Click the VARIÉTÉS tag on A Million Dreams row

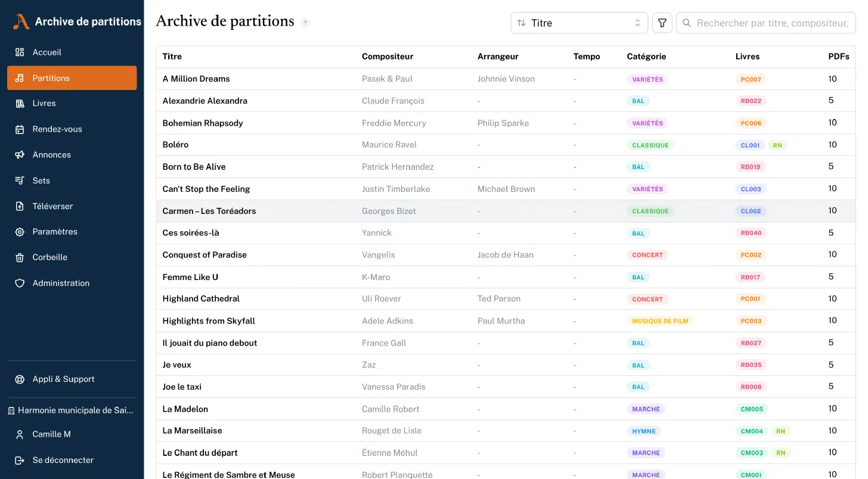(647, 79)
